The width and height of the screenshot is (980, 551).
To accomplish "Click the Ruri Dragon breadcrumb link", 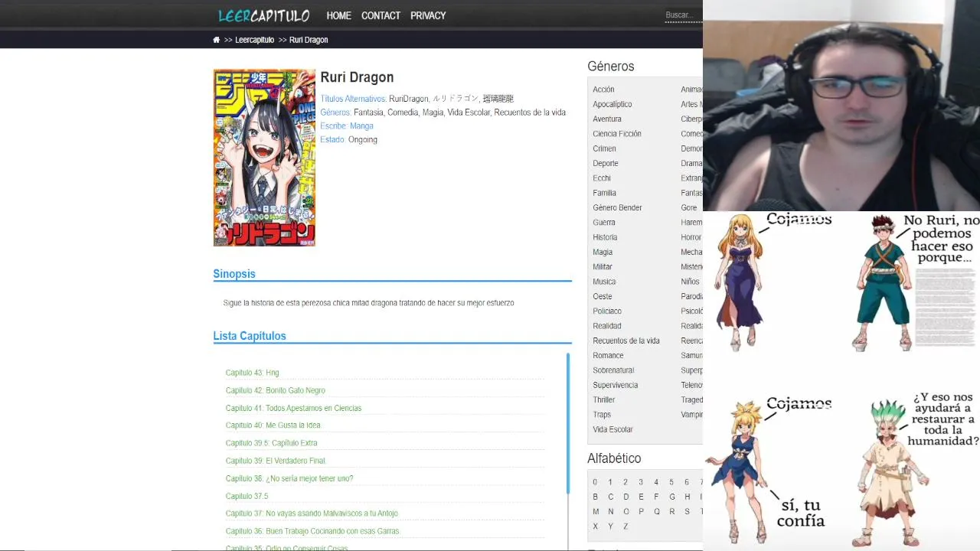I will pyautogui.click(x=309, y=40).
